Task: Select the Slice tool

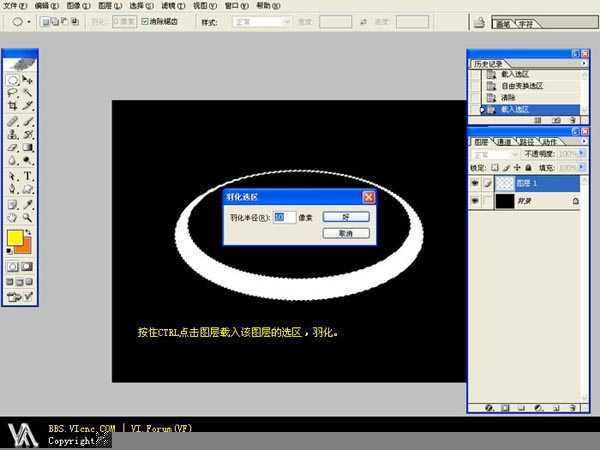Action: point(27,106)
